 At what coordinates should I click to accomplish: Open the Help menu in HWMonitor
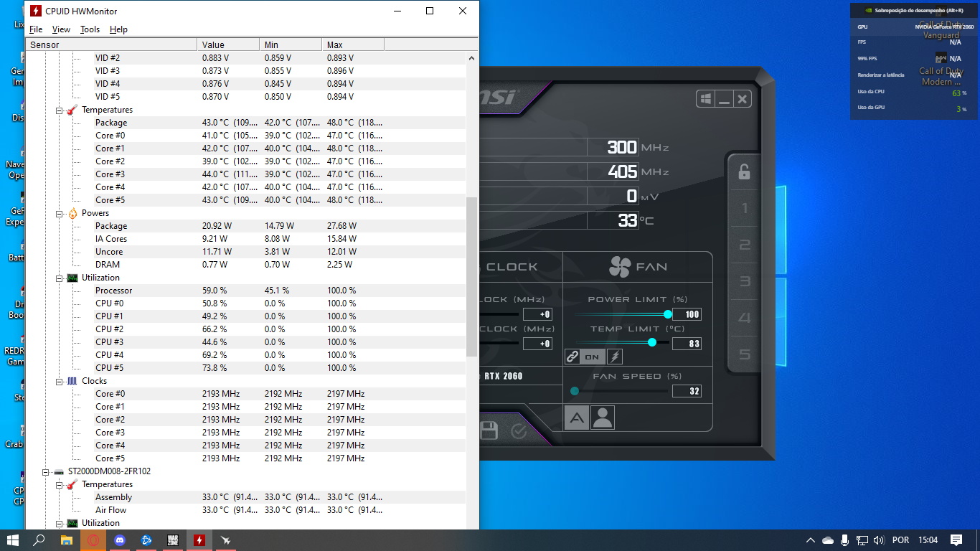(x=118, y=29)
